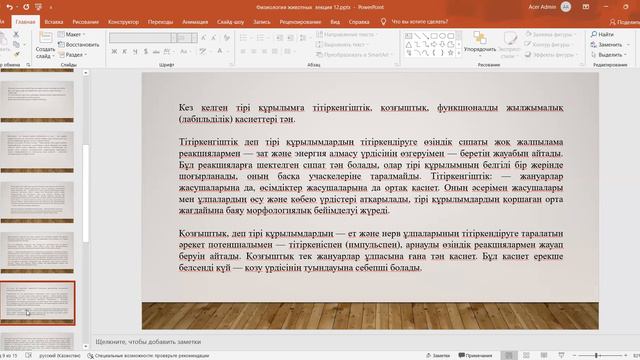Open line spacing options
This screenshot has height=360, width=640.
click(303, 38)
